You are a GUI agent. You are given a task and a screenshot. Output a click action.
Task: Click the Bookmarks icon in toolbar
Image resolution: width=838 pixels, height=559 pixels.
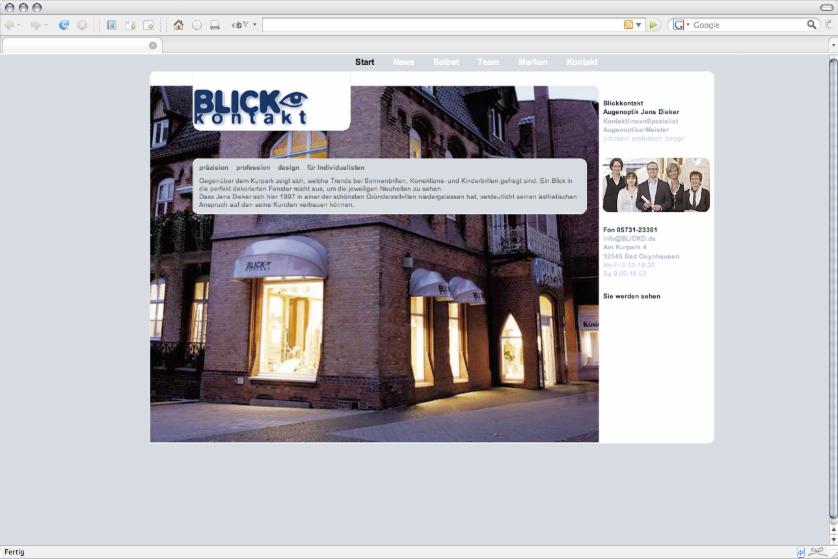coord(111,25)
